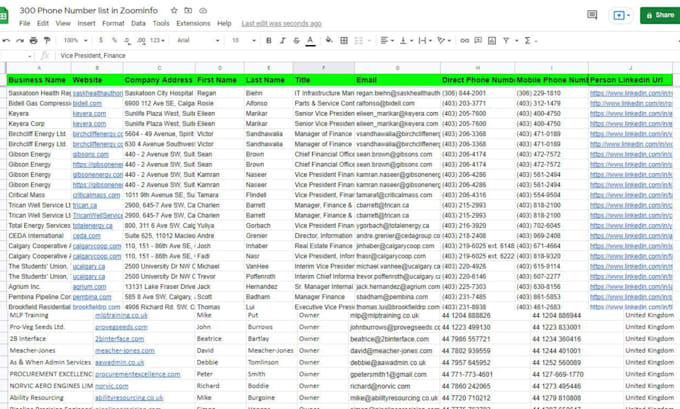Click the present to meeting icon
This screenshot has height=409, width=680.
point(621,16)
